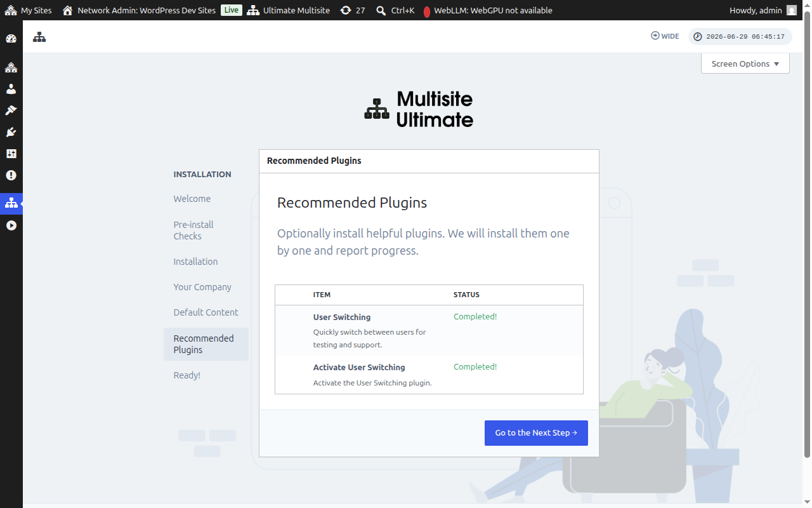Viewport: 812px width, 508px height.
Task: Open the Sites menu icon in sidebar
Action: click(11, 67)
